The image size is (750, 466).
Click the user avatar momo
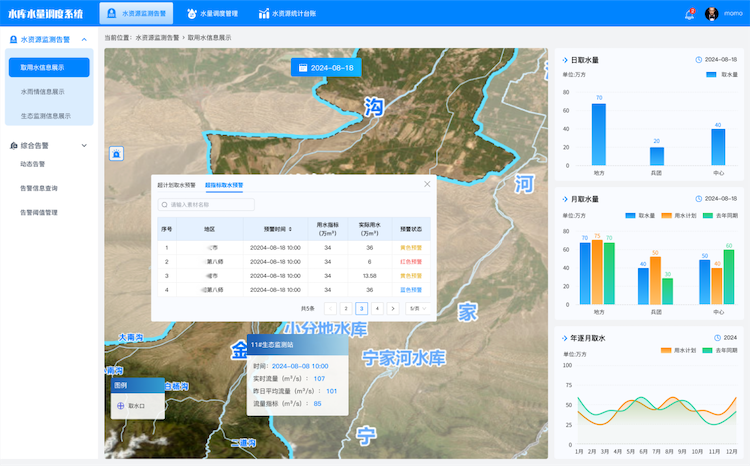pos(711,14)
